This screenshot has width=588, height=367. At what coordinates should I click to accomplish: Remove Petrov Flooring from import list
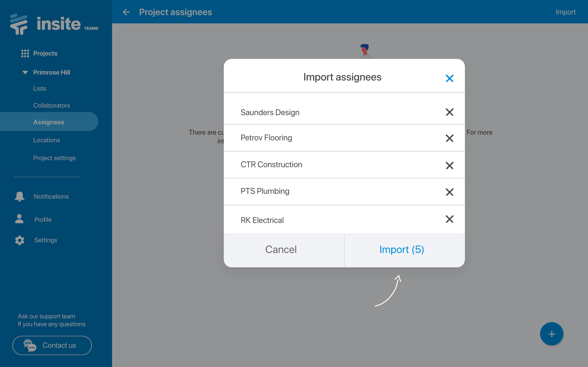coord(449,138)
